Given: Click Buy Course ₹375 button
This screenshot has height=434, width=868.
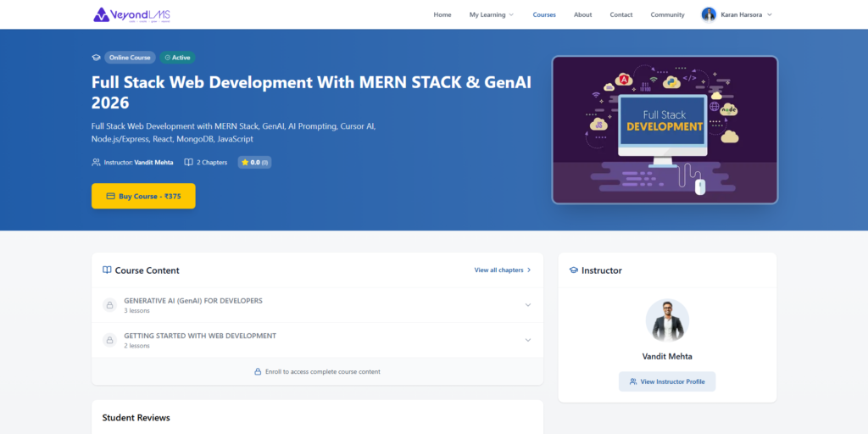Looking at the screenshot, I should click(143, 196).
